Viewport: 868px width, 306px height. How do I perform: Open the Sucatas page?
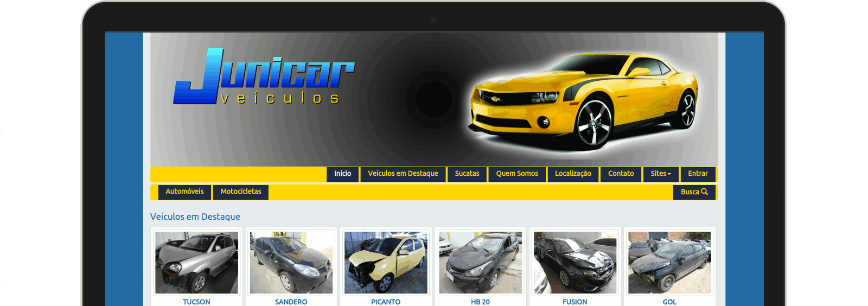pos(467,174)
